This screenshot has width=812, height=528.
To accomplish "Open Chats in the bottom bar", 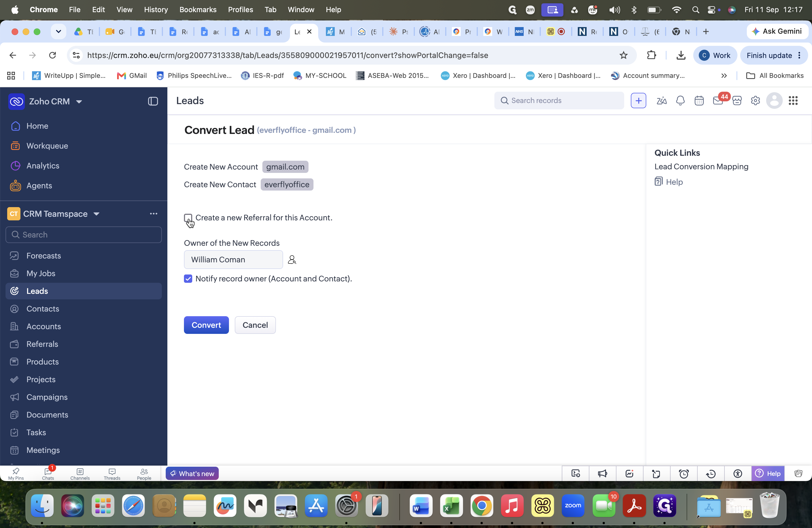I will click(48, 473).
